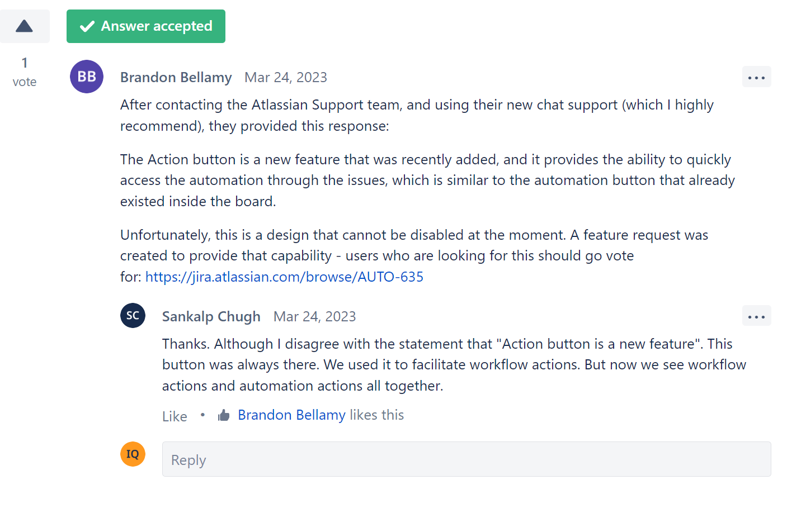Screen dimensions: 787x532
Task: Click the thumbs-up icon under the comment
Action: pyautogui.click(x=224, y=415)
